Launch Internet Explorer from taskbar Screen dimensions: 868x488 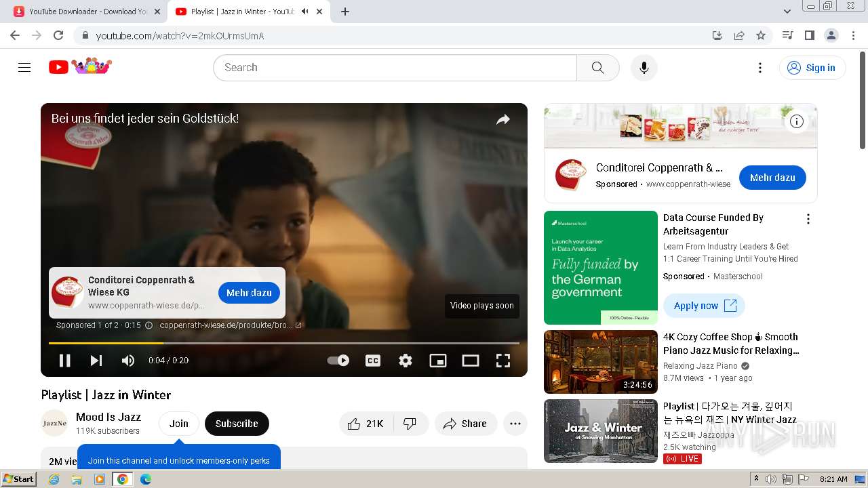[54, 479]
